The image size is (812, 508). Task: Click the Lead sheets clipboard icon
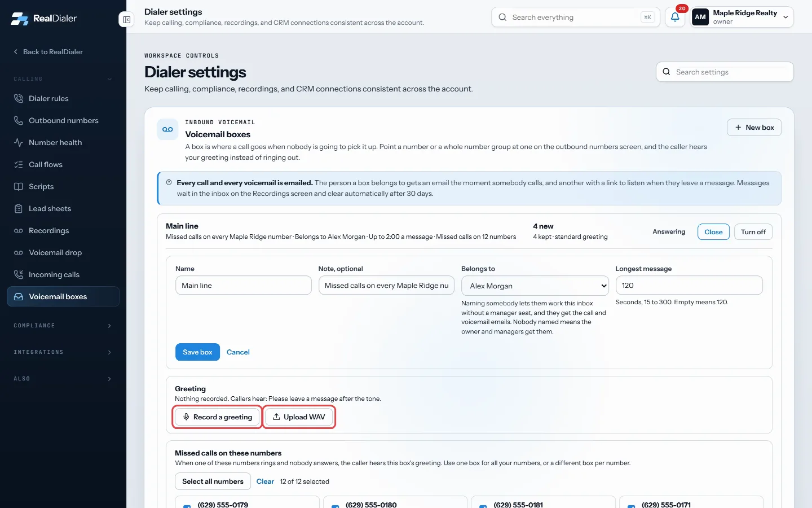pos(19,209)
